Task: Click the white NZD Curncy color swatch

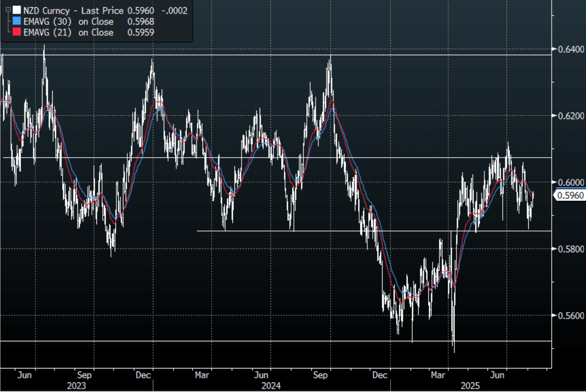Action: coord(17,10)
